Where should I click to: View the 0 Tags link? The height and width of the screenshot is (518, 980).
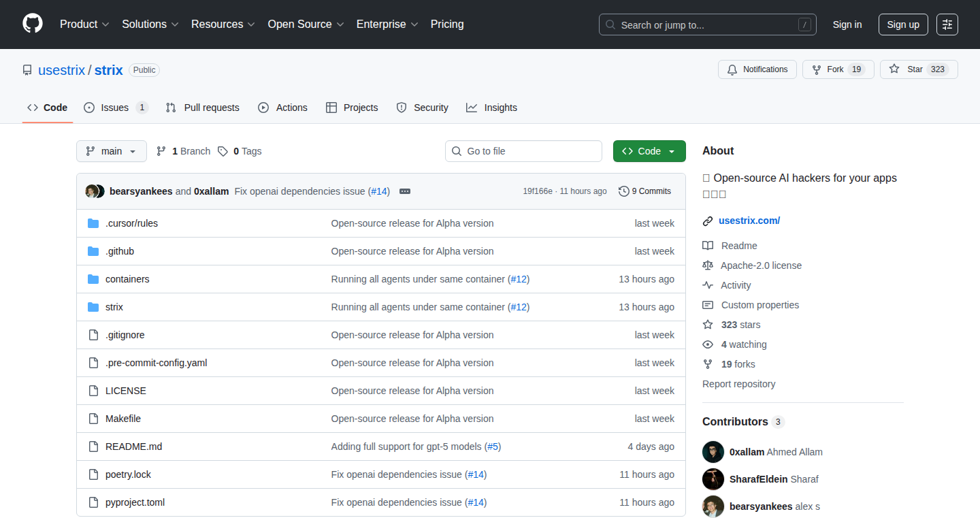[240, 151]
